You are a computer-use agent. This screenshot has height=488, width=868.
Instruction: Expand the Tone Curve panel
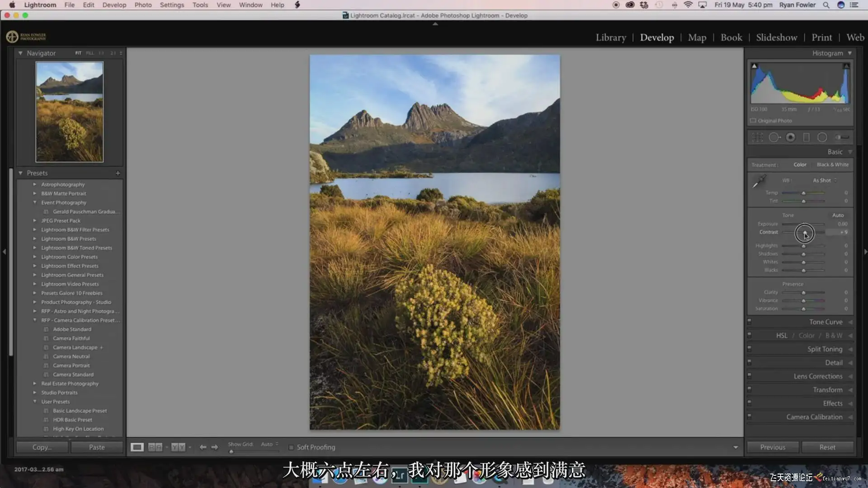pyautogui.click(x=826, y=322)
